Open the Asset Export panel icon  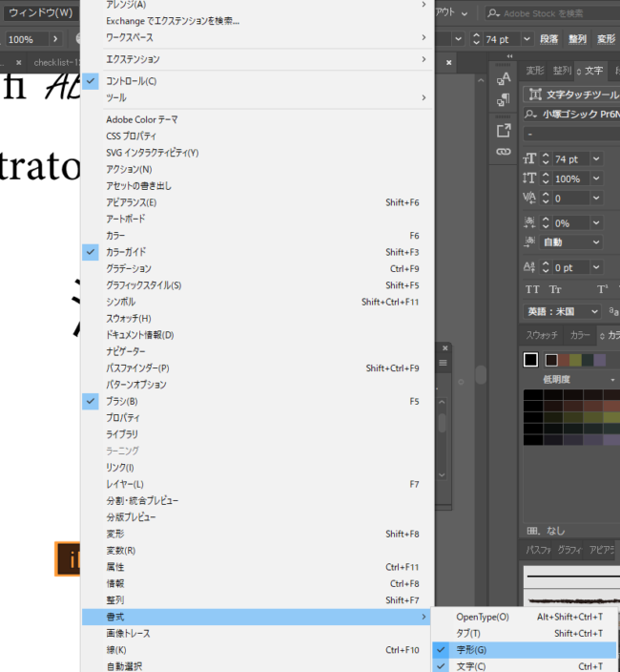[504, 130]
